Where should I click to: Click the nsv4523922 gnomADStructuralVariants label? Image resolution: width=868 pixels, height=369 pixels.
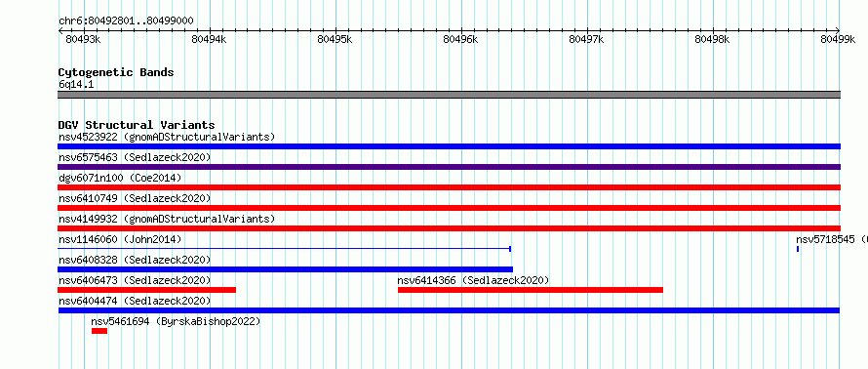tap(167, 137)
